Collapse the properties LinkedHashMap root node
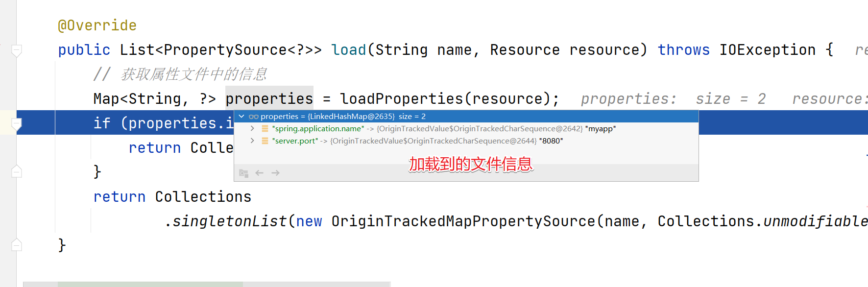Image resolution: width=868 pixels, height=287 pixels. pos(241,117)
